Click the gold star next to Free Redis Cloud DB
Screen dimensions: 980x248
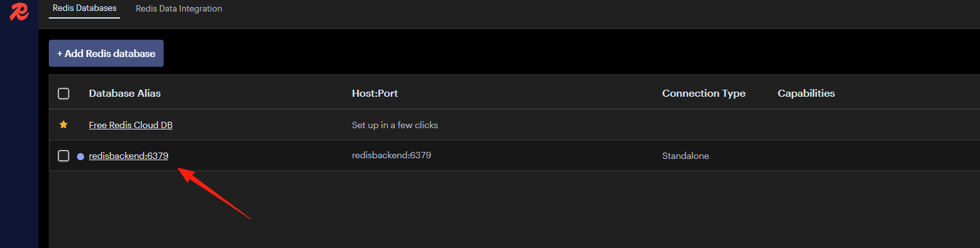pyautogui.click(x=64, y=125)
